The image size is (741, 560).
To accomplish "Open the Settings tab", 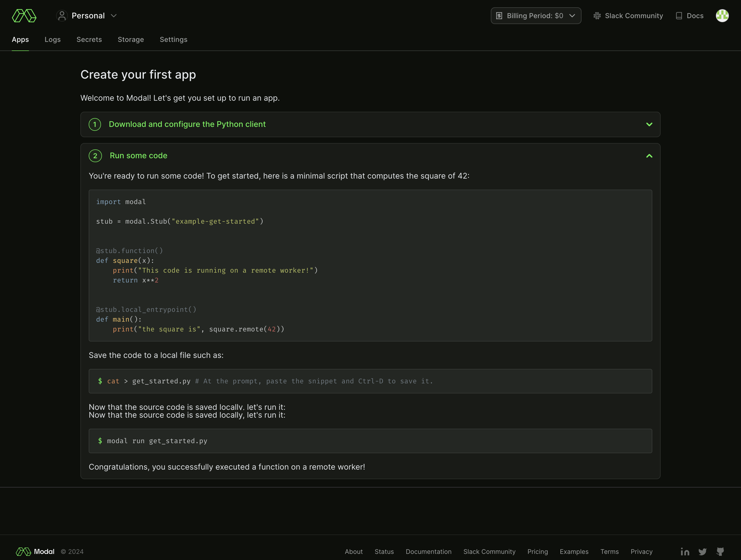I will (x=174, y=40).
